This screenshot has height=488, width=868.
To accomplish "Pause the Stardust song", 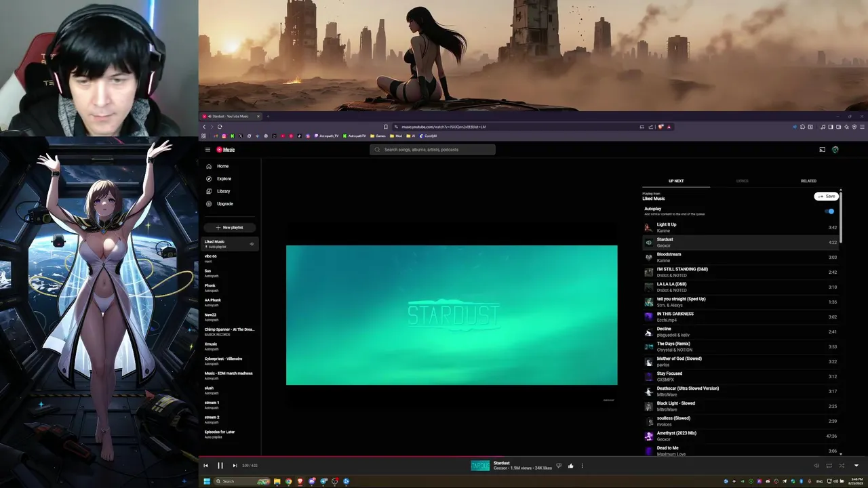I will [220, 466].
